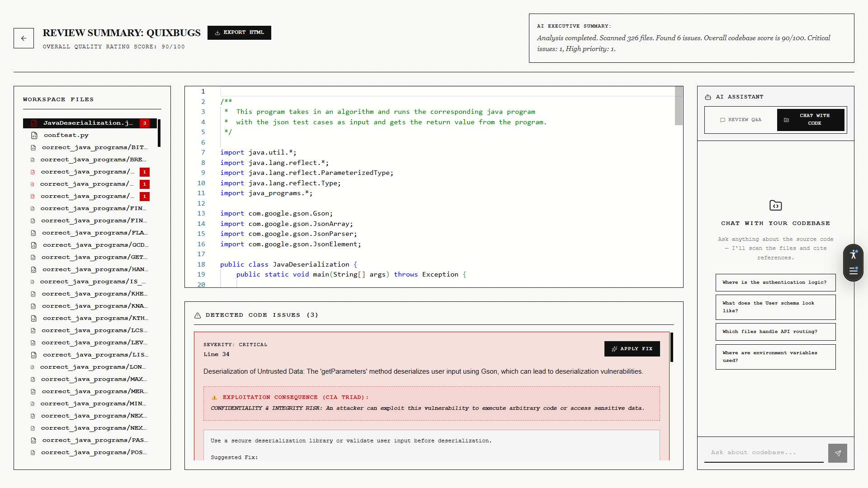The height and width of the screenshot is (488, 868).
Task: Open the JavaDeserialization.j… file in workspace
Action: click(90, 123)
